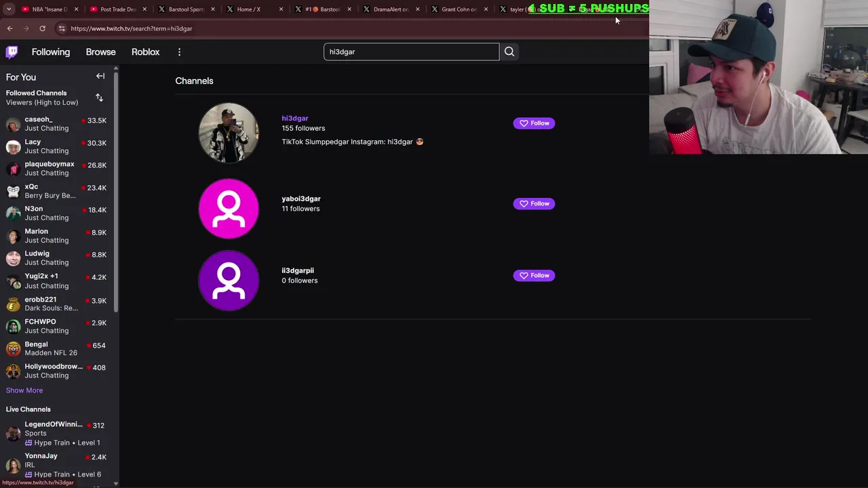Click LegendOfWinni Hype Train Level 1
Screen dimensions: 868x488
tap(62, 443)
